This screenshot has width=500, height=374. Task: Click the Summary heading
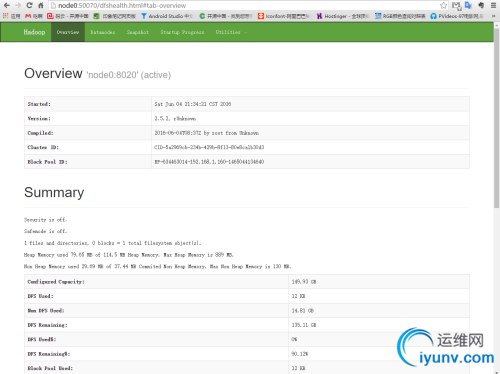tap(54, 192)
